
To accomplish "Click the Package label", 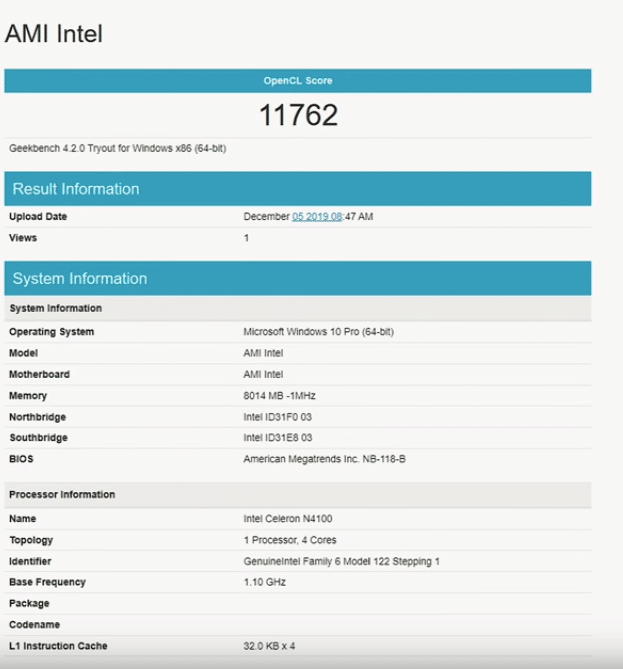I will [x=29, y=604].
